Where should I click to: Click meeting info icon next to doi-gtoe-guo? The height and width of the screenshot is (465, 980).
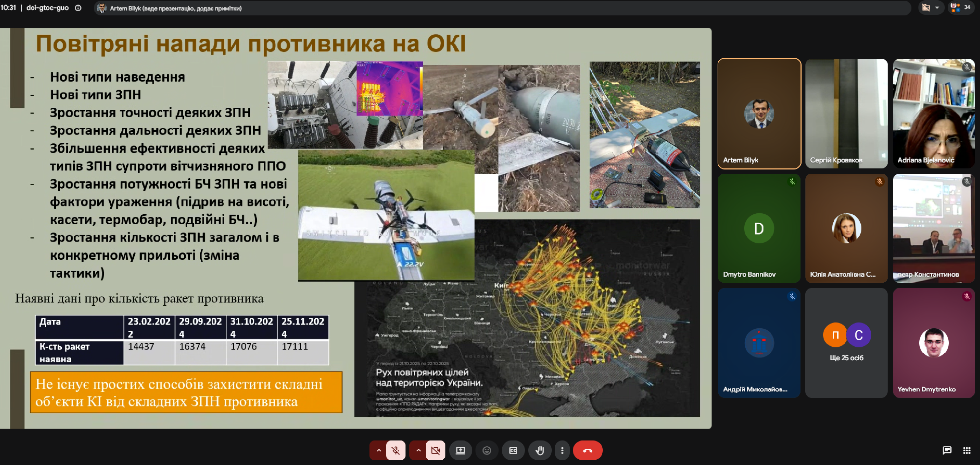pyautogui.click(x=78, y=8)
